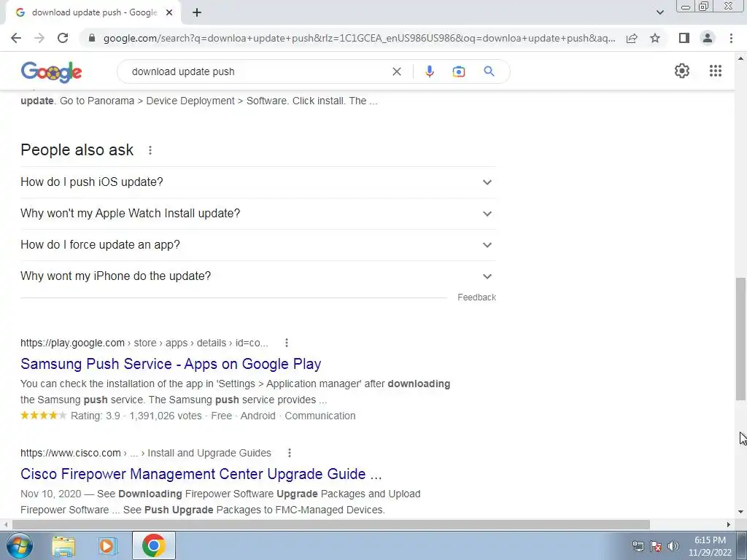Image resolution: width=747 pixels, height=560 pixels.
Task: Open Samsung Push Service result link
Action: pyautogui.click(x=171, y=364)
